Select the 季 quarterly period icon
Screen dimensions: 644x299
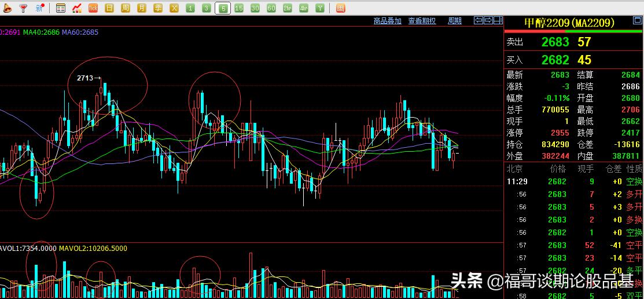point(158,8)
